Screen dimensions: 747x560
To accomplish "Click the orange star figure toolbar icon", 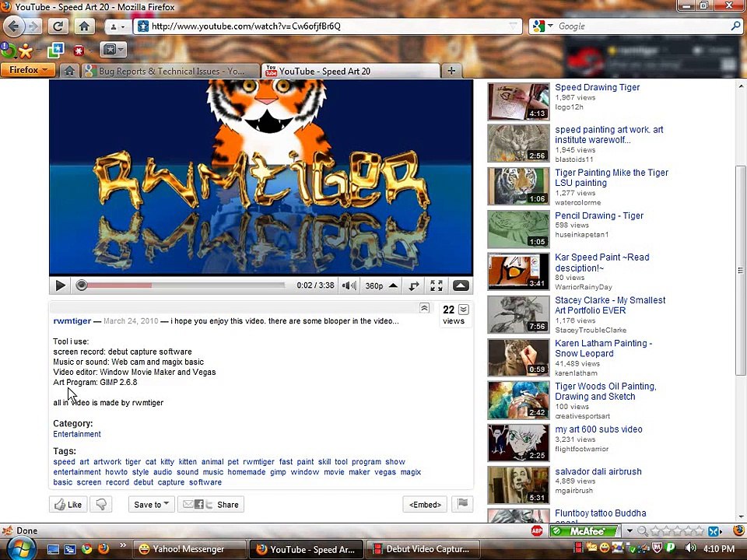I will click(26, 51).
